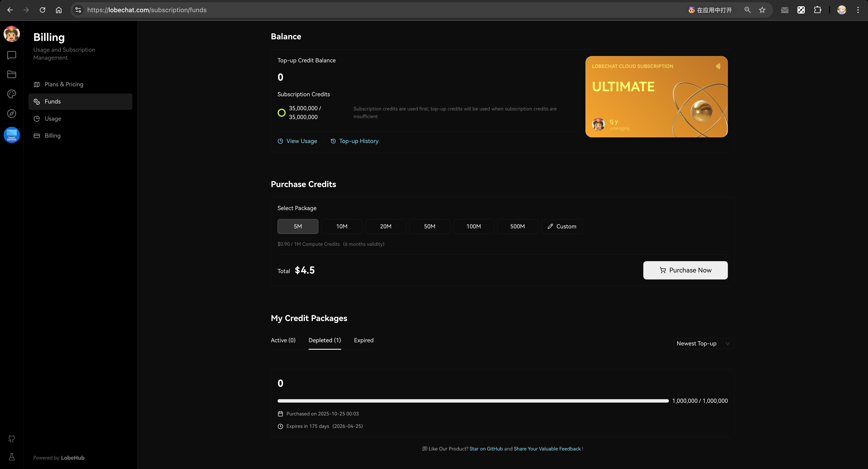The image size is (868, 469).
Task: Open the Labs flask icon
Action: 12,457
